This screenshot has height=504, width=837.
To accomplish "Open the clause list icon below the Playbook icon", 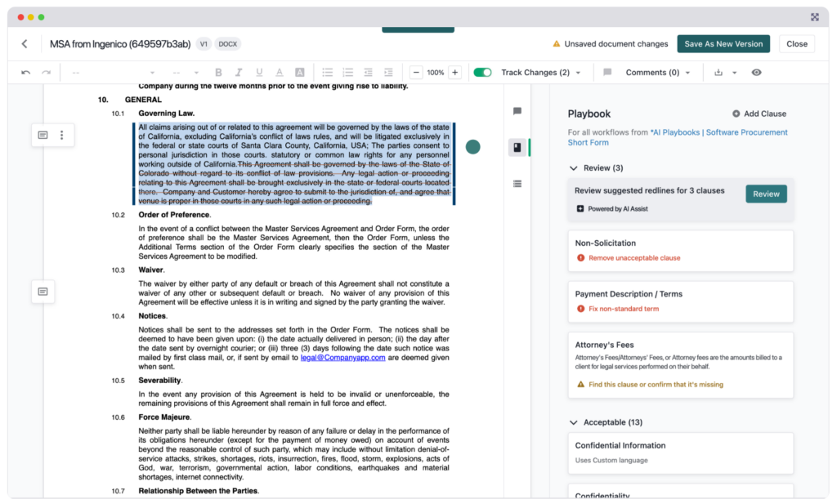I will [x=517, y=183].
